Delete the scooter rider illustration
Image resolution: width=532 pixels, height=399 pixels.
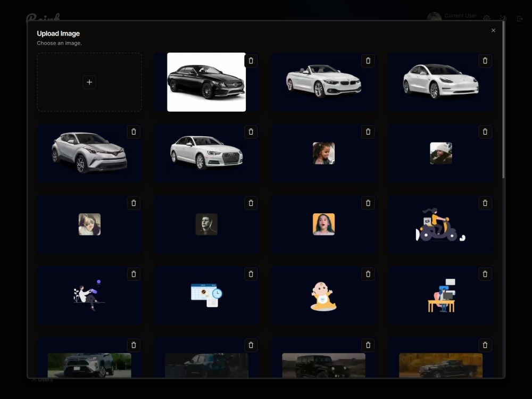485,203
